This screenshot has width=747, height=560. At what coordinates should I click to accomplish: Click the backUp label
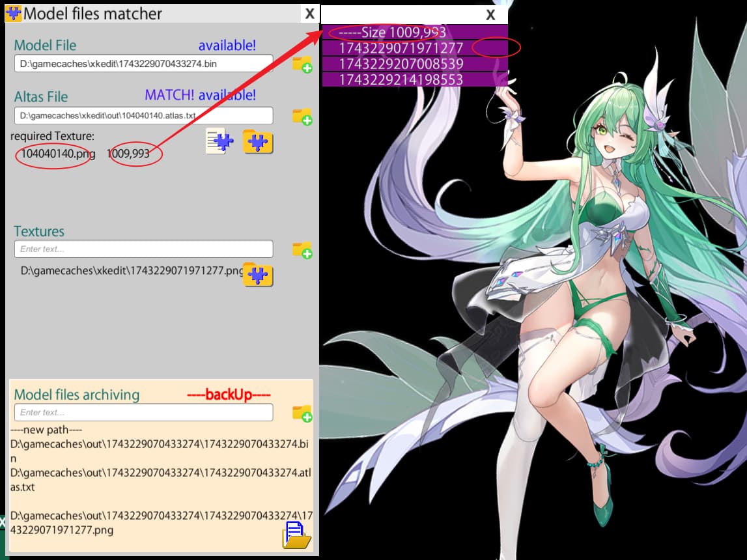(x=229, y=395)
